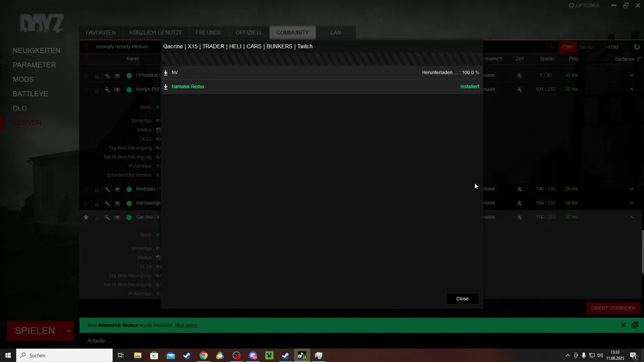
Task: Show hidden system tray icons chevron
Action: (x=568, y=355)
